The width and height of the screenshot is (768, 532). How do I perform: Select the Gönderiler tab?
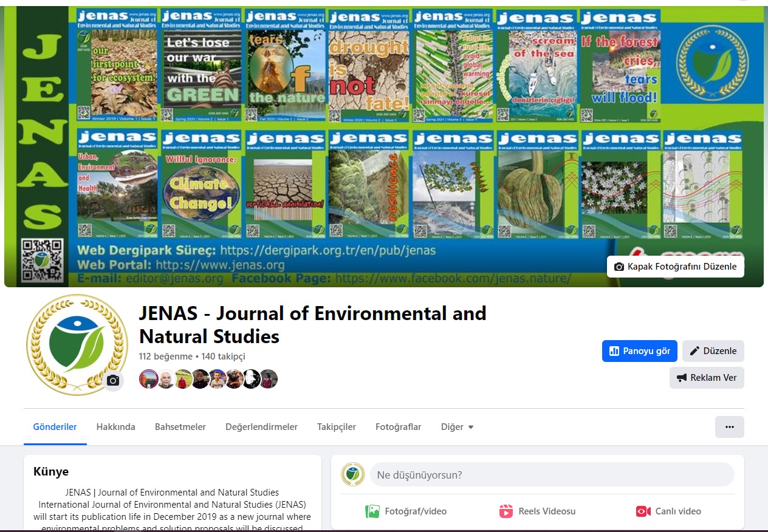(55, 426)
